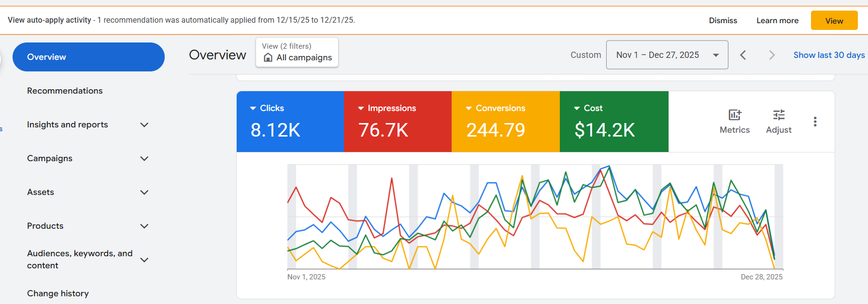Screen dimensions: 868x304
Task: Go to next date range arrow
Action: tap(771, 55)
